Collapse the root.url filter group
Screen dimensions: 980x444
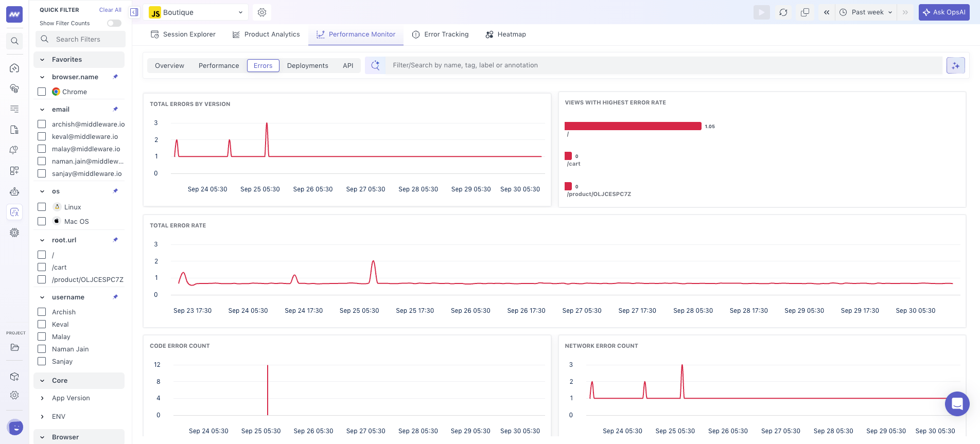[42, 240]
